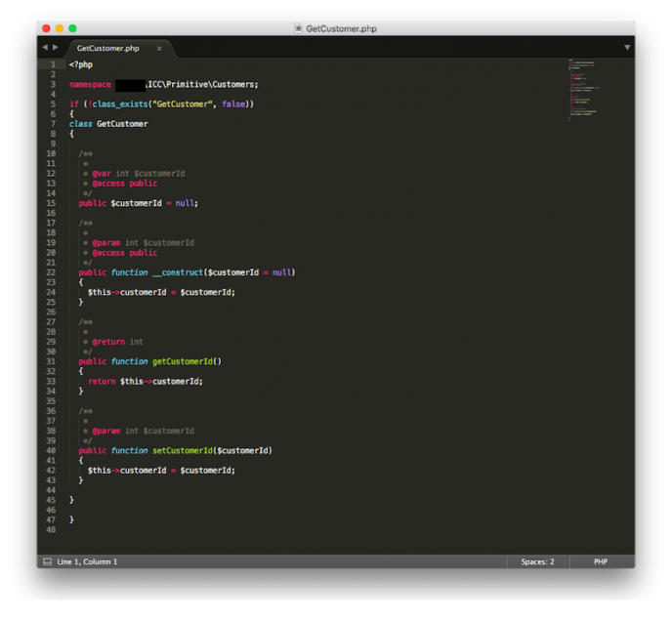Screen dimensions: 672x621
Task: Toggle the side bar panel icon in status bar
Action: [x=48, y=561]
